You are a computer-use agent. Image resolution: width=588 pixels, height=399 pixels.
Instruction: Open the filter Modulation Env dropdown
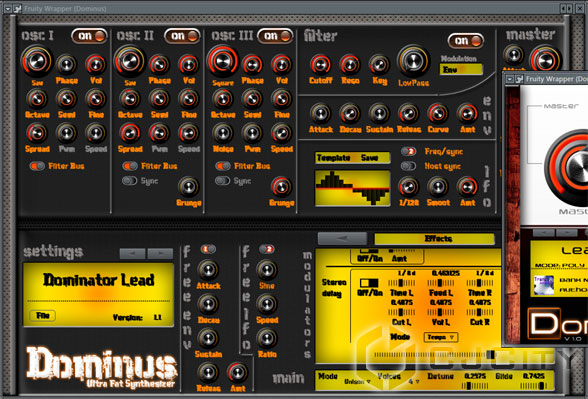pos(461,69)
